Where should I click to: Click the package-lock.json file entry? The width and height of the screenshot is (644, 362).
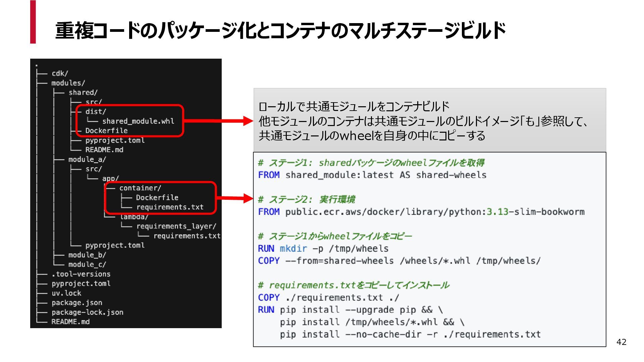coord(87,312)
